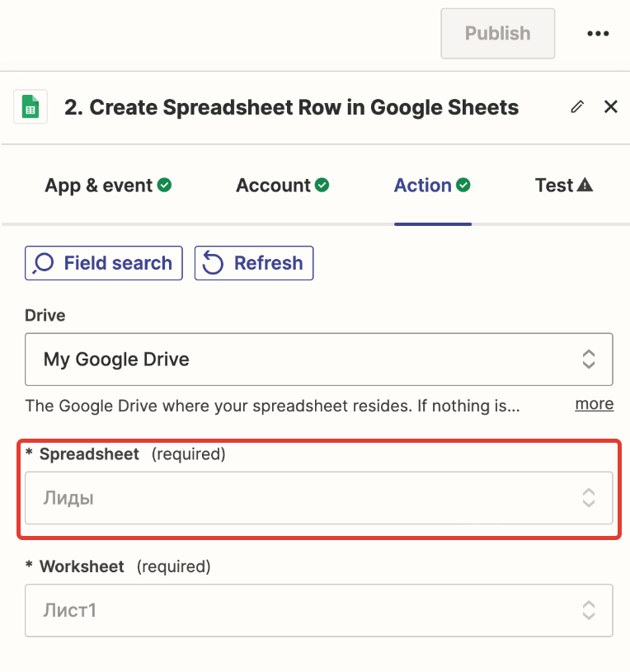
Task: Click the pencil icon to rename step
Action: 577,107
